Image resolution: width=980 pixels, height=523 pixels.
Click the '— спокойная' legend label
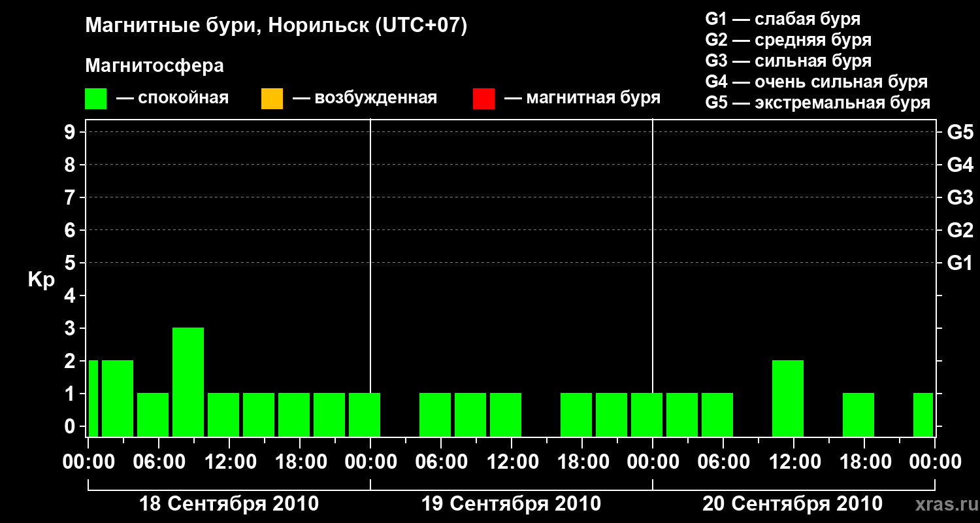click(x=172, y=98)
